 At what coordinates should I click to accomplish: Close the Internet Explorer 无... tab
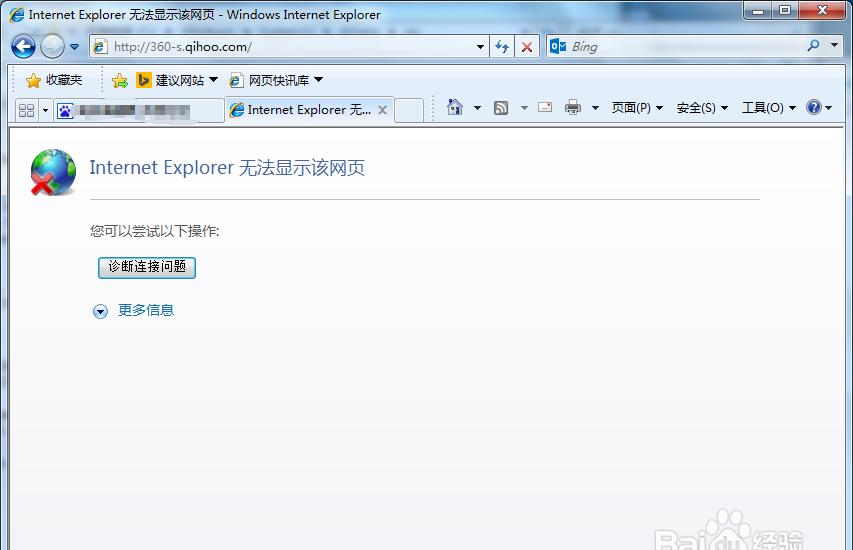click(x=382, y=110)
